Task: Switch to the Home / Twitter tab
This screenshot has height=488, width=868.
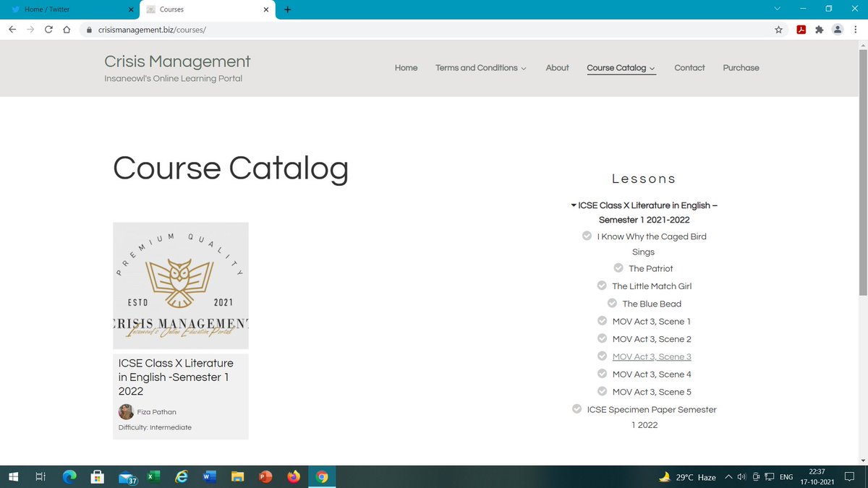Action: (69, 9)
